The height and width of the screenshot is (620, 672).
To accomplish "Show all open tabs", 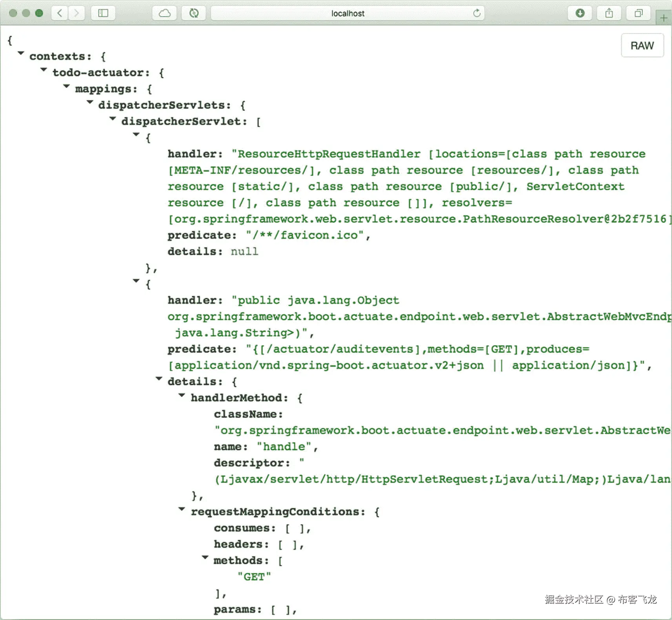I will pos(638,13).
